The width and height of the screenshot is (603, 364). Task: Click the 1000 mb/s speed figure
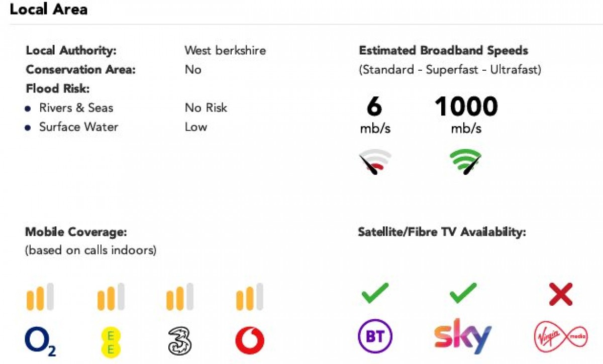466,107
